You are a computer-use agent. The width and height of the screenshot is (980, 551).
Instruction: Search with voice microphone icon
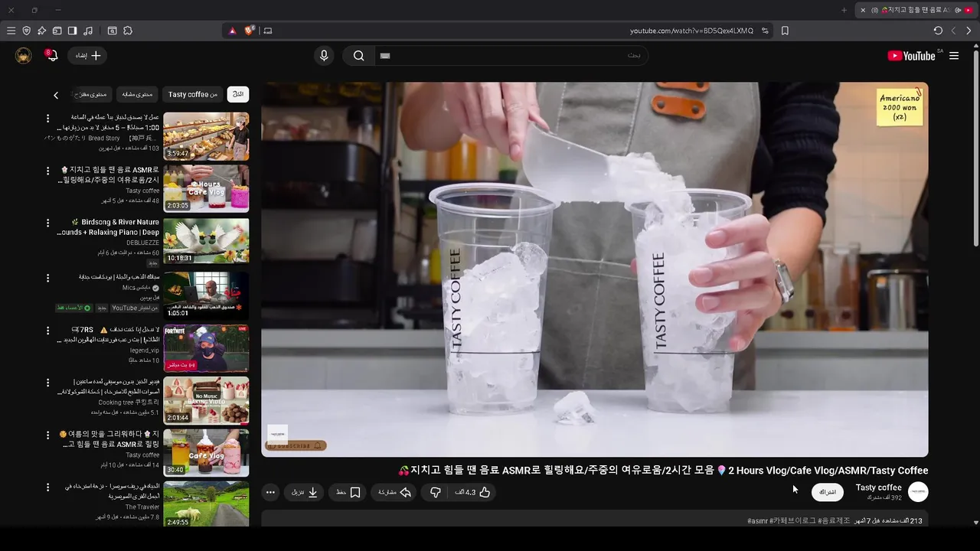tap(324, 55)
